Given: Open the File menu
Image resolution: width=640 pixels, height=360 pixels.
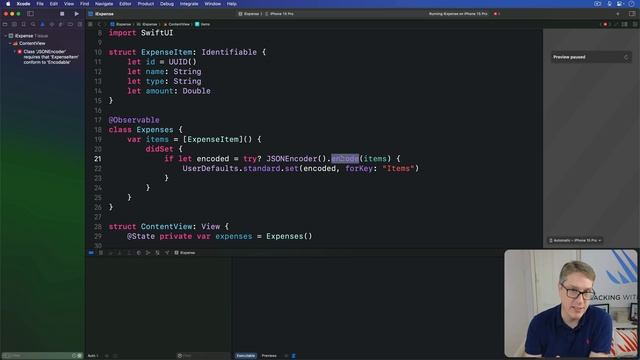Looking at the screenshot, I should pos(40,4).
